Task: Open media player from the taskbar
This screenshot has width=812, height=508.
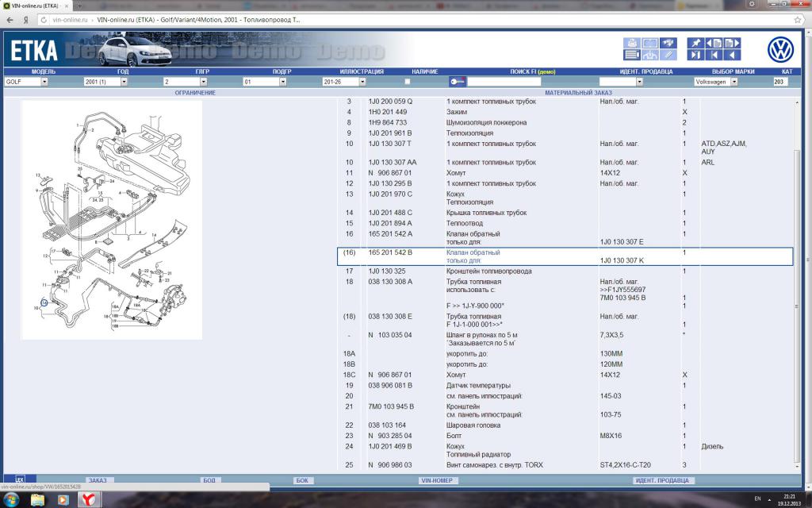Action: [x=63, y=500]
